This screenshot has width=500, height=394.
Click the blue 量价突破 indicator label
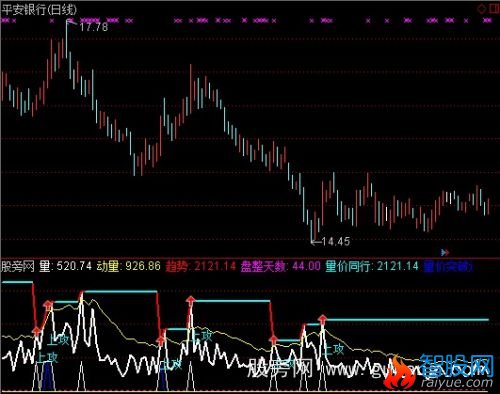coord(448,266)
